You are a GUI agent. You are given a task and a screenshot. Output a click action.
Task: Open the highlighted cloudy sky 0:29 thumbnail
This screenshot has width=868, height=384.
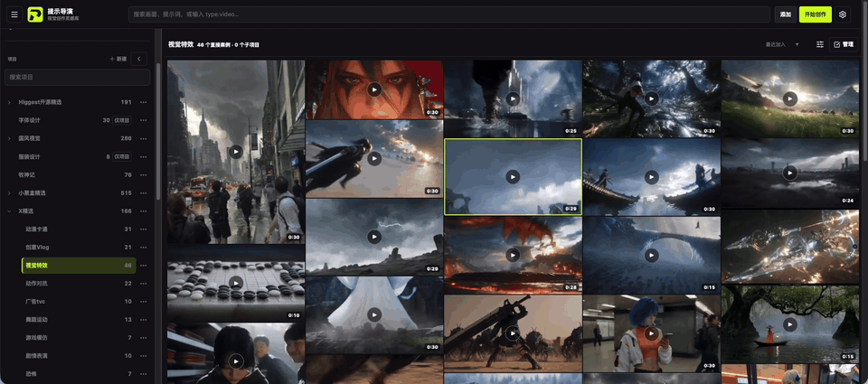pos(513,176)
